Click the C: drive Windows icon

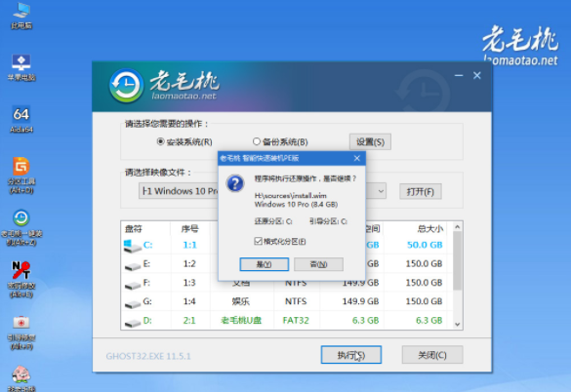click(x=132, y=246)
